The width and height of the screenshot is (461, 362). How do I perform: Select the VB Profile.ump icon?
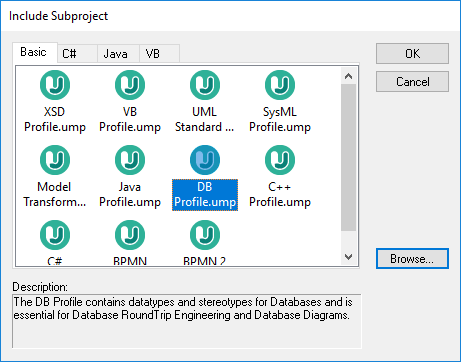tap(130, 85)
